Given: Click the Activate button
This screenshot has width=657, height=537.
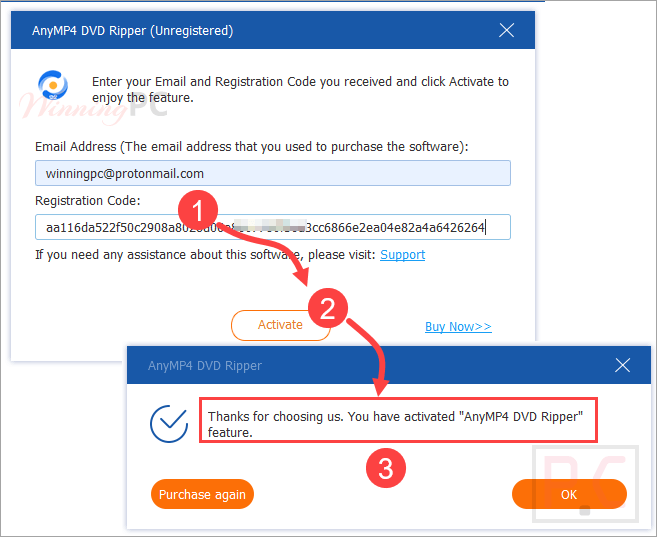Looking at the screenshot, I should pyautogui.click(x=280, y=325).
